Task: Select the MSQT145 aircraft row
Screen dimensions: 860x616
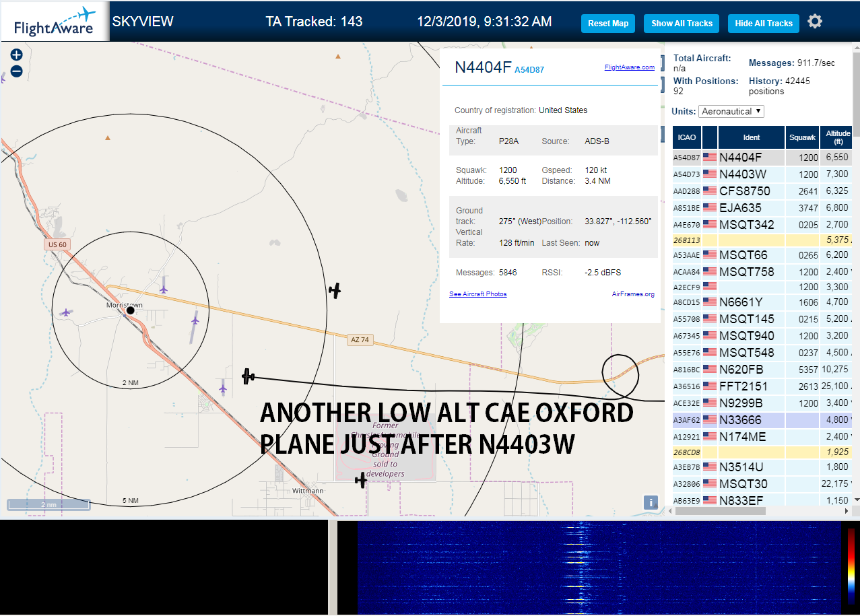Action: pos(762,319)
